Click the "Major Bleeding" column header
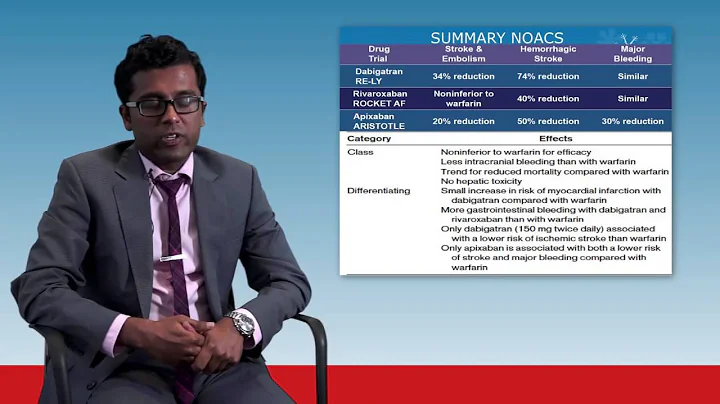This screenshot has width=720, height=404. [632, 54]
